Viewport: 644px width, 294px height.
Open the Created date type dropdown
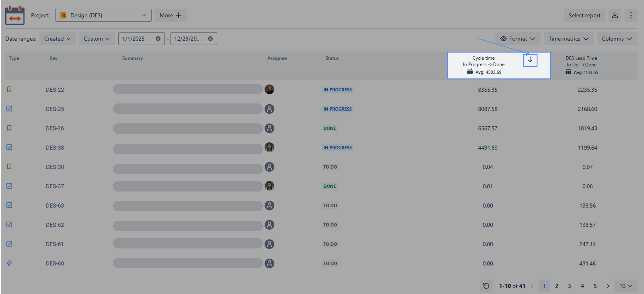pos(57,39)
